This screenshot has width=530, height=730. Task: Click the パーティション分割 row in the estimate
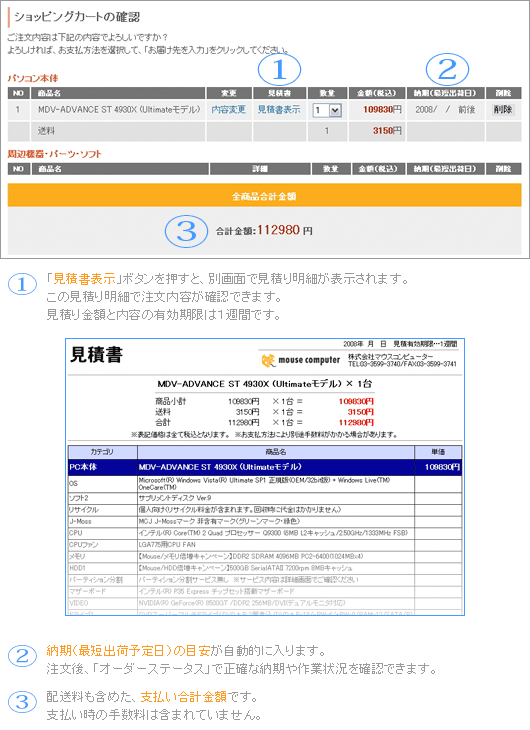265,580
